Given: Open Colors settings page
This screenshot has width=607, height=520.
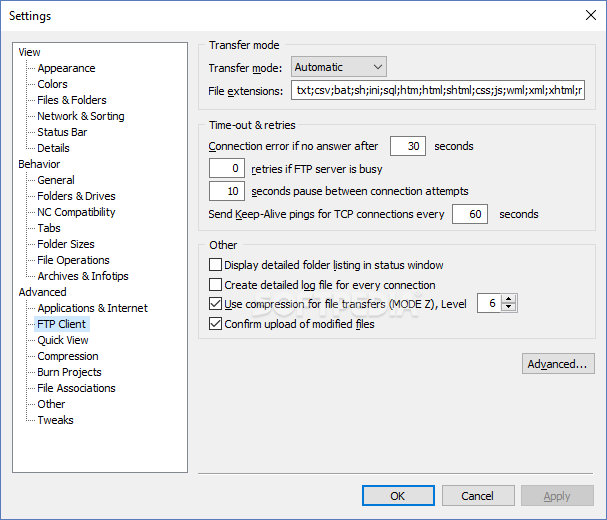Looking at the screenshot, I should point(52,84).
